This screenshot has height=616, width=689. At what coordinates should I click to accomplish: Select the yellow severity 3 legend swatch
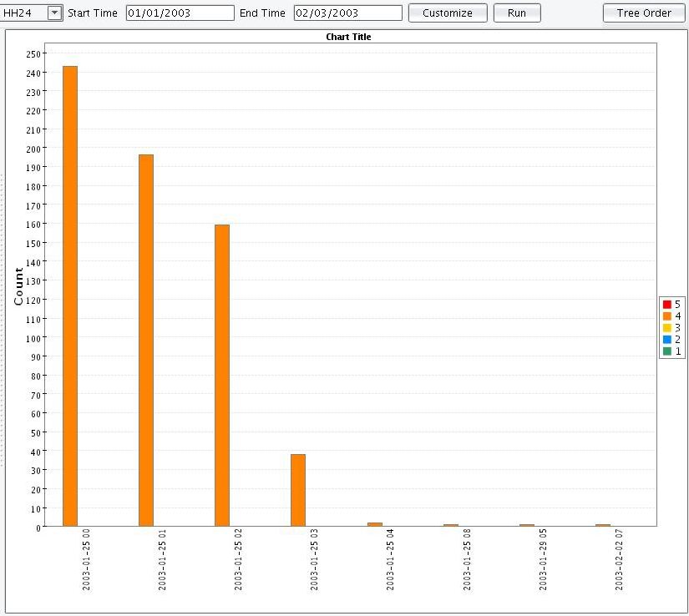tap(667, 328)
